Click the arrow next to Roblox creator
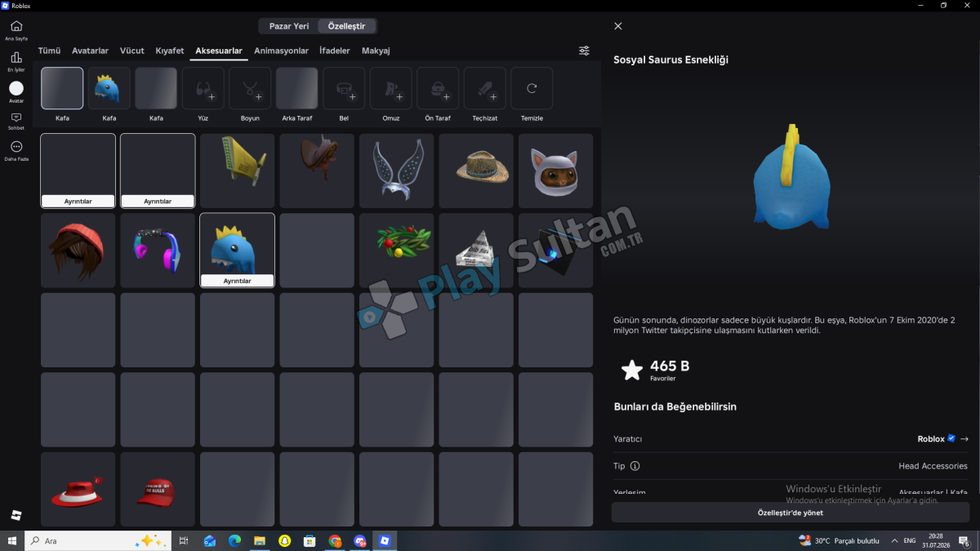 [964, 439]
